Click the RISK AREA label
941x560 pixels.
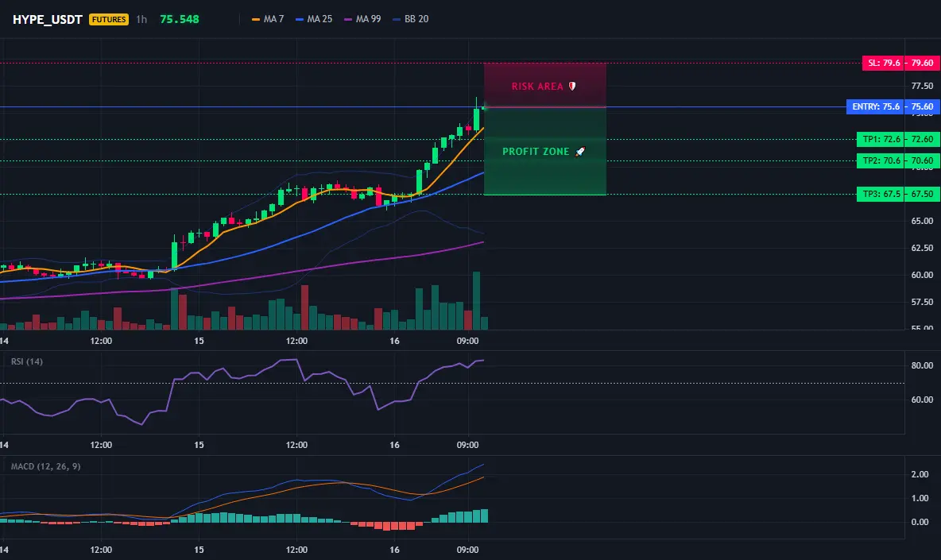pos(537,87)
